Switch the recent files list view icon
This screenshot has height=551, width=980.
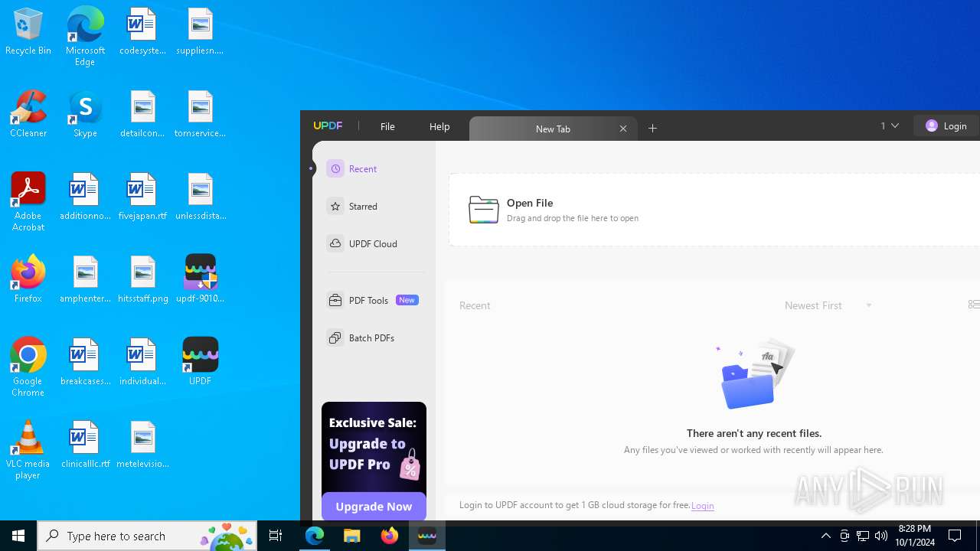(x=974, y=305)
